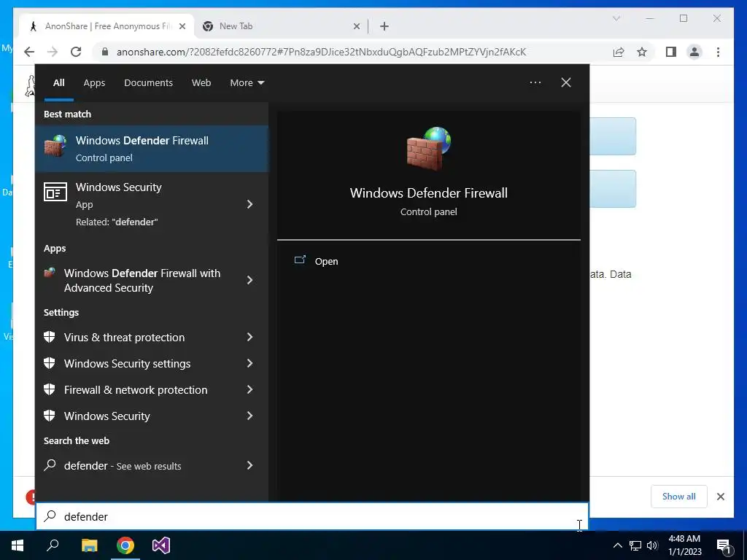Open Chrome tab search chevron

pos(616,18)
